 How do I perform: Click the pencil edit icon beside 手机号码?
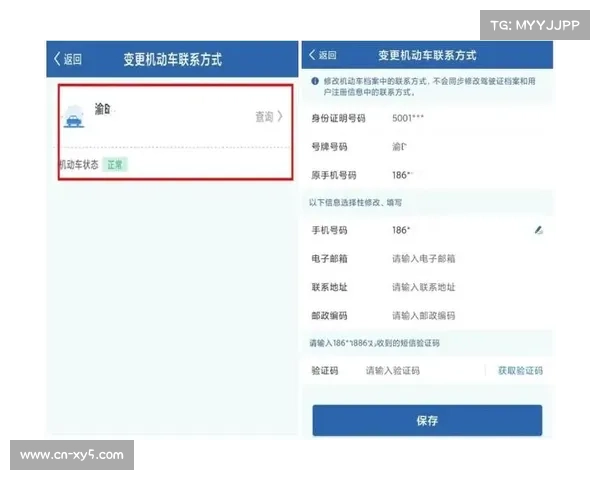coord(539,230)
